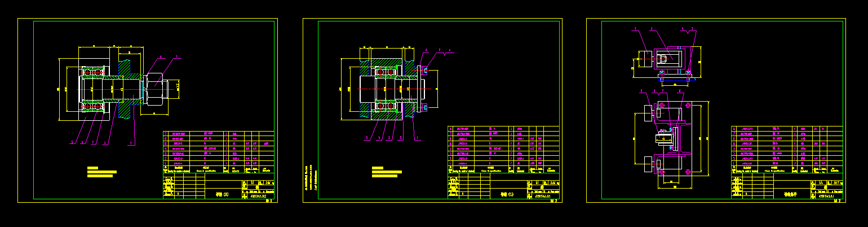The width and height of the screenshot is (868, 227).
Task: Click the parts list table in the right sheet
Action: click(787, 149)
